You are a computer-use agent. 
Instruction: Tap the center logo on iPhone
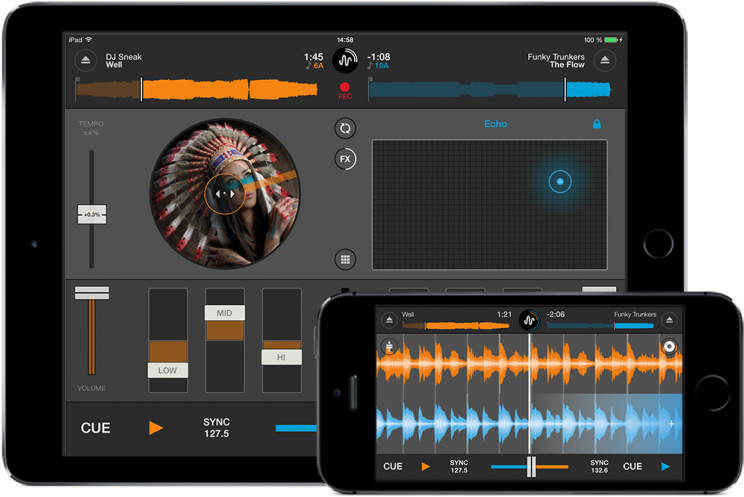click(x=529, y=320)
